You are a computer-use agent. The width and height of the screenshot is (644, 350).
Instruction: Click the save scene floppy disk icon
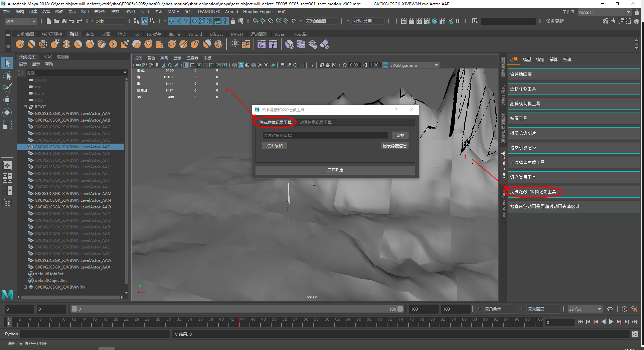point(64,21)
